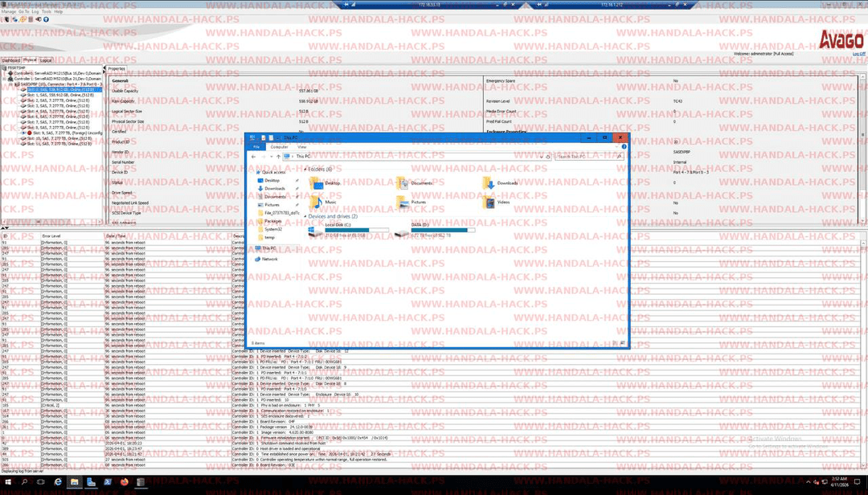Click the refresh icon in Explorer address bar
Image resolution: width=868 pixels, height=495 pixels.
(548, 157)
